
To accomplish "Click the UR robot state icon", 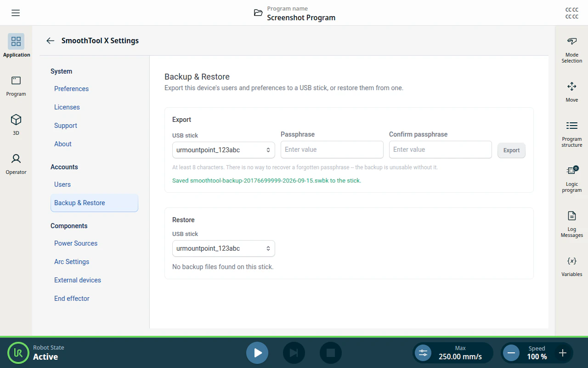I will (18, 353).
